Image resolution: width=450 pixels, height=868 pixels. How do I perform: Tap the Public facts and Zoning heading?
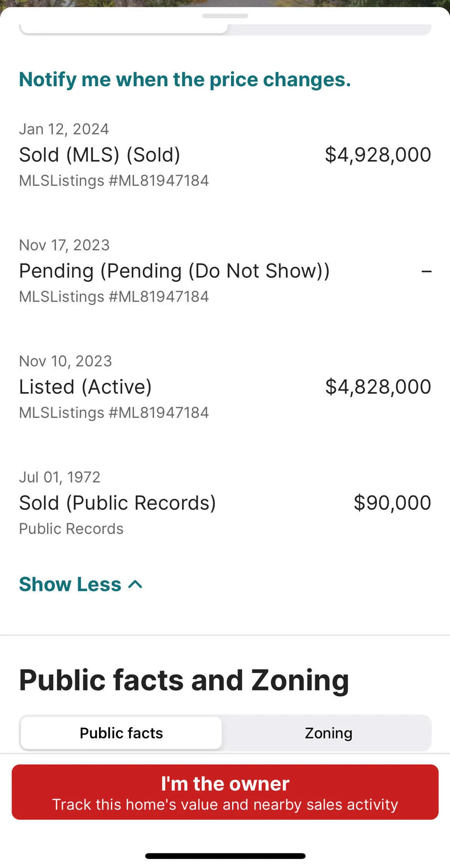point(184,680)
